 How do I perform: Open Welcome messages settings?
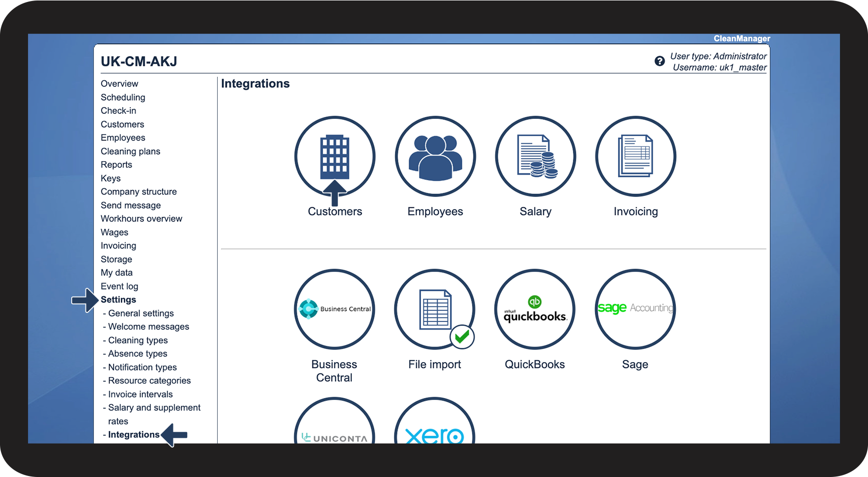[148, 327]
